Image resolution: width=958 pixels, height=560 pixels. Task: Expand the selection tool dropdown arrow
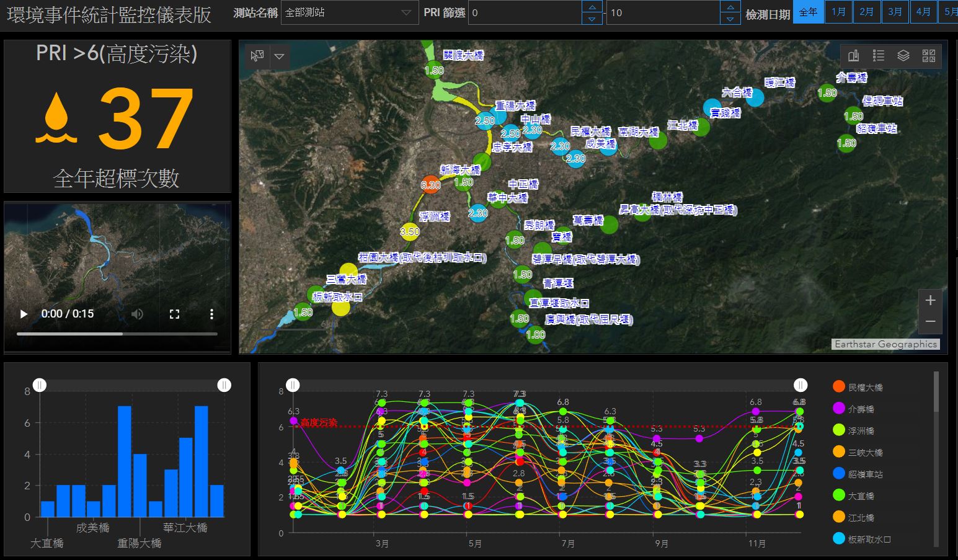[x=279, y=57]
